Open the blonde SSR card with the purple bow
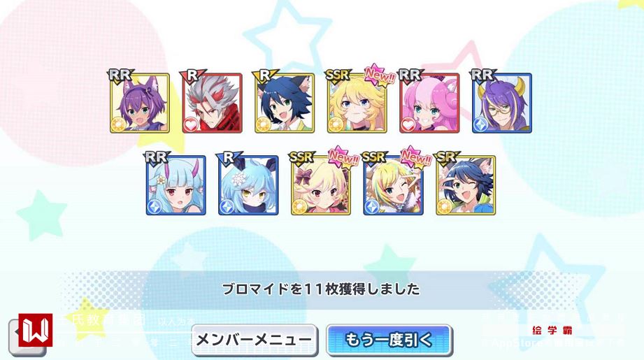This screenshot has width=644, height=360. click(x=321, y=185)
